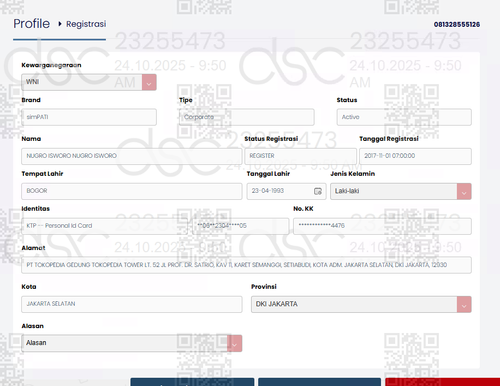Screen dimensions: 500x386
Task: Click the Kewarganegaraan label
Action: tap(51, 65)
